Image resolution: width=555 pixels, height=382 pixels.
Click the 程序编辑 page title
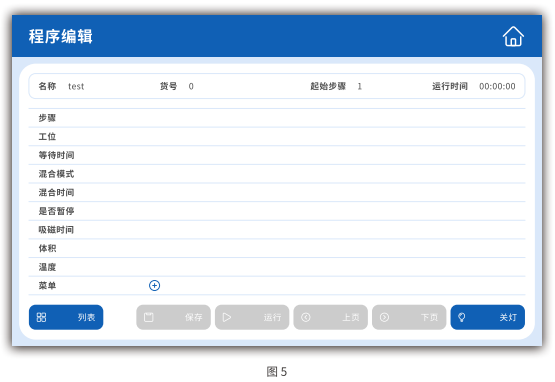pos(61,36)
